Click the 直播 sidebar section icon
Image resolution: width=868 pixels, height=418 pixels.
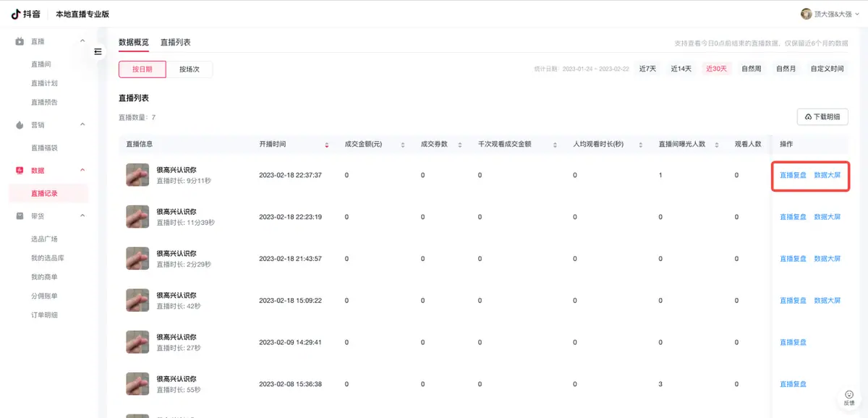[x=20, y=41]
